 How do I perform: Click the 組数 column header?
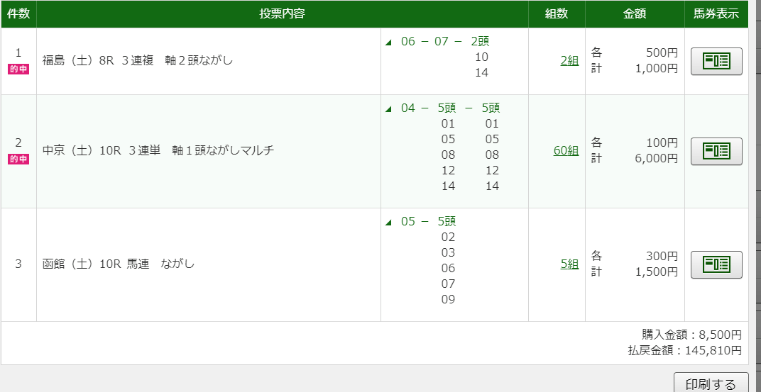(x=557, y=14)
